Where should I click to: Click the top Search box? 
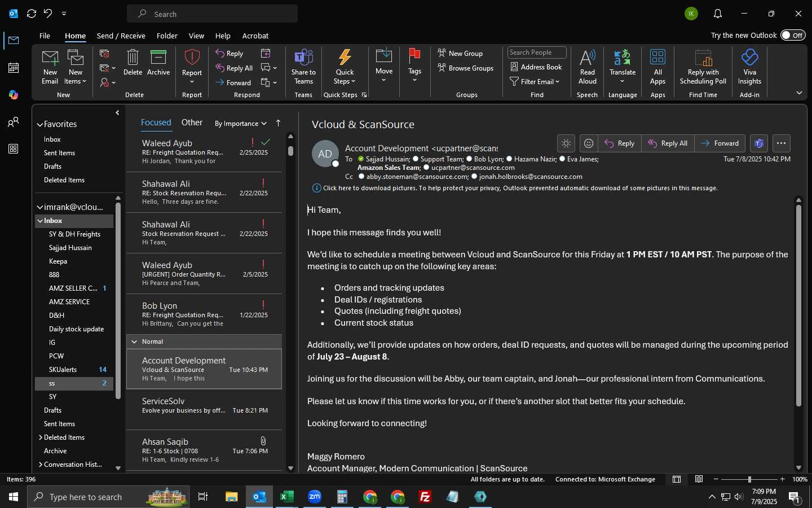(213, 14)
